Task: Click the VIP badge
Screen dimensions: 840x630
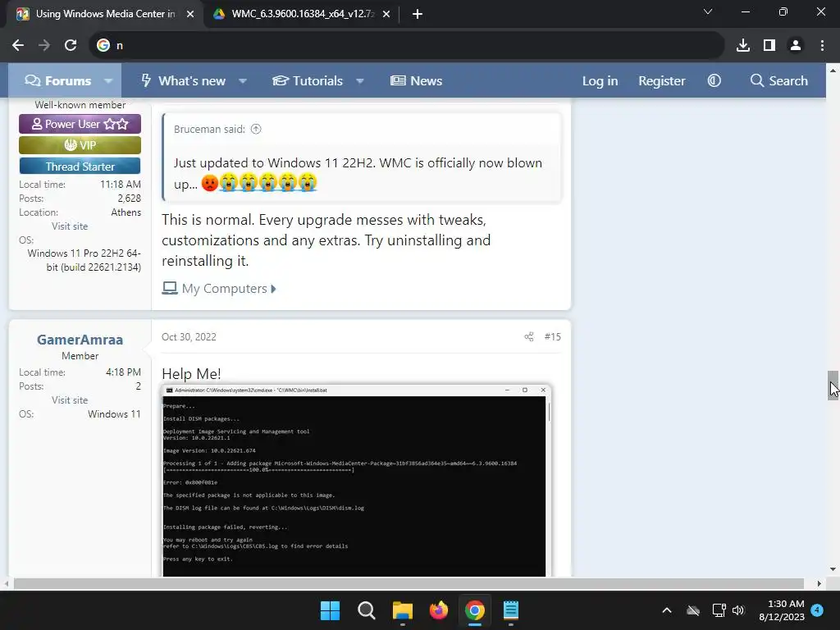Action: coord(80,145)
